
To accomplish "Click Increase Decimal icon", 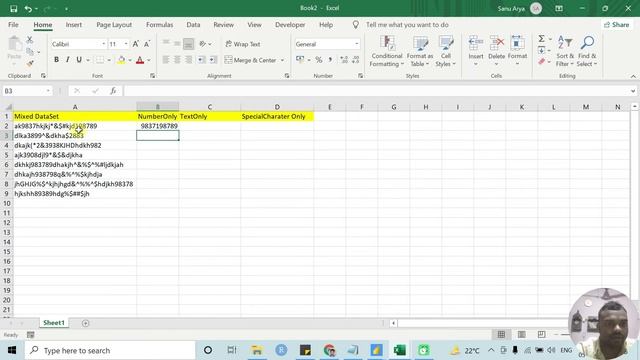I will tap(344, 60).
